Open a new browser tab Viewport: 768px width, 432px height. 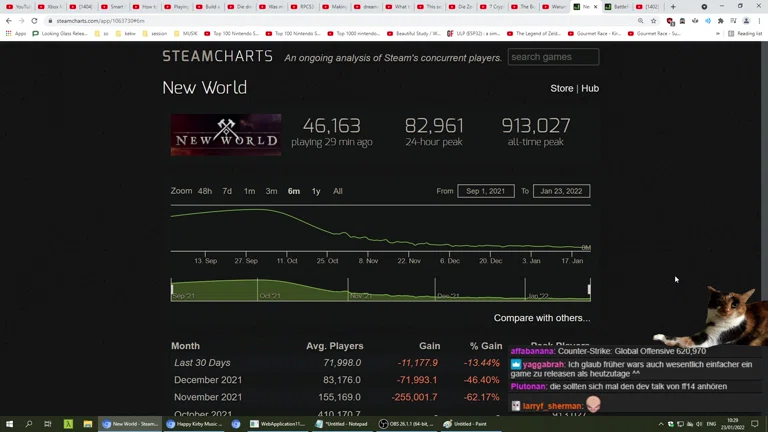point(673,6)
